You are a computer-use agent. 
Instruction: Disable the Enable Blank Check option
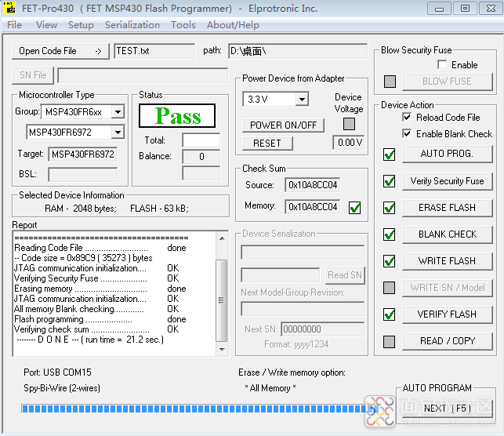[x=407, y=133]
